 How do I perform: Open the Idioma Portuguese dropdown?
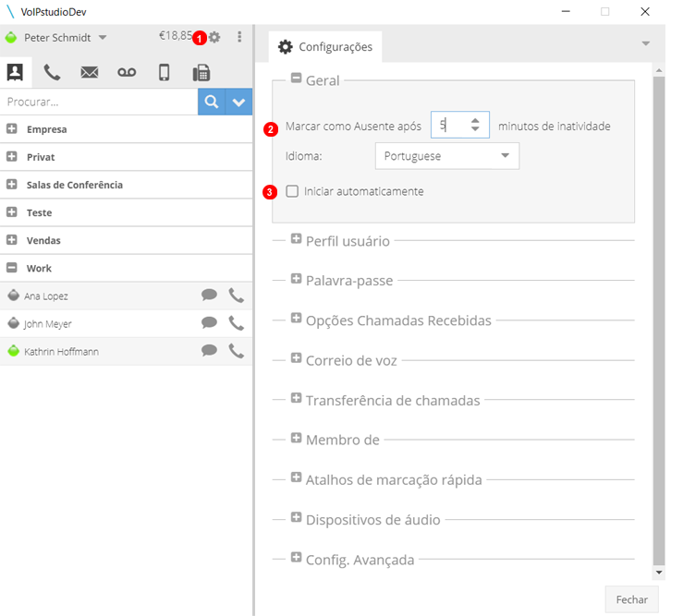click(447, 156)
